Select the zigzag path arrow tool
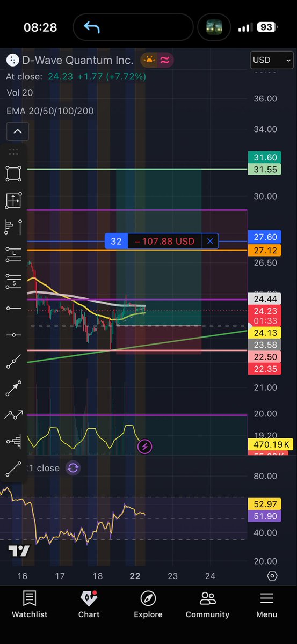This screenshot has width=297, height=644. pyautogui.click(x=13, y=414)
